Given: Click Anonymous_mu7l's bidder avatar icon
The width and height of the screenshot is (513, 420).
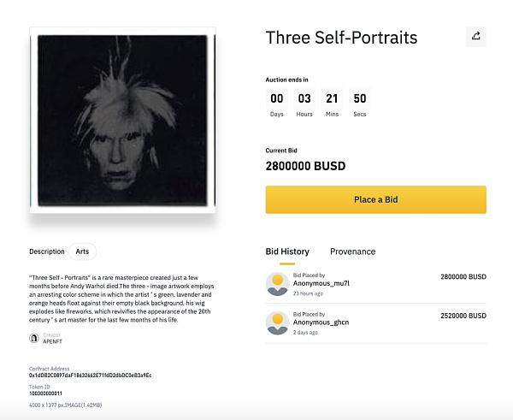Looking at the screenshot, I should coord(277,284).
